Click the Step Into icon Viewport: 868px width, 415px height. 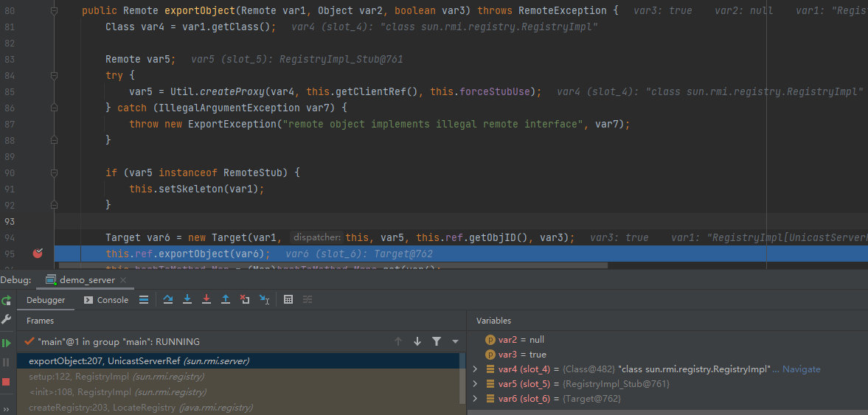click(187, 300)
